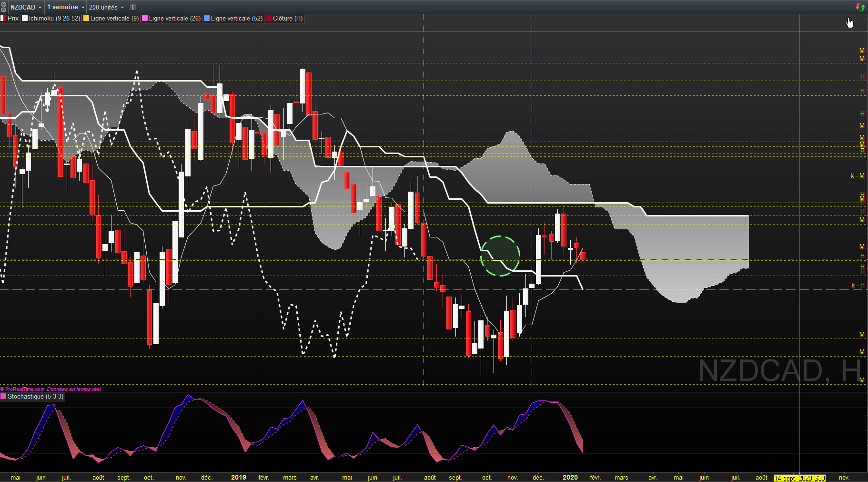Screen dimensions: 868x482
Task: Select the Ligne verticale (9) label
Action: pos(114,19)
